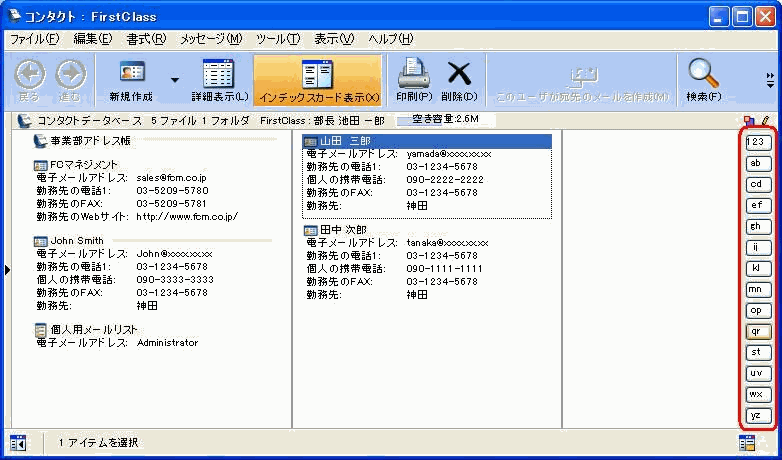Select the 山田 三郎 contact card
The width and height of the screenshot is (782, 460).
click(345, 141)
